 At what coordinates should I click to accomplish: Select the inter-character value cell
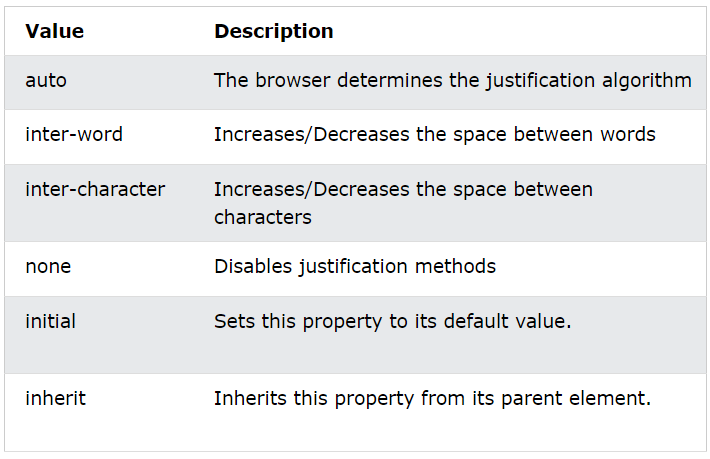[95, 189]
